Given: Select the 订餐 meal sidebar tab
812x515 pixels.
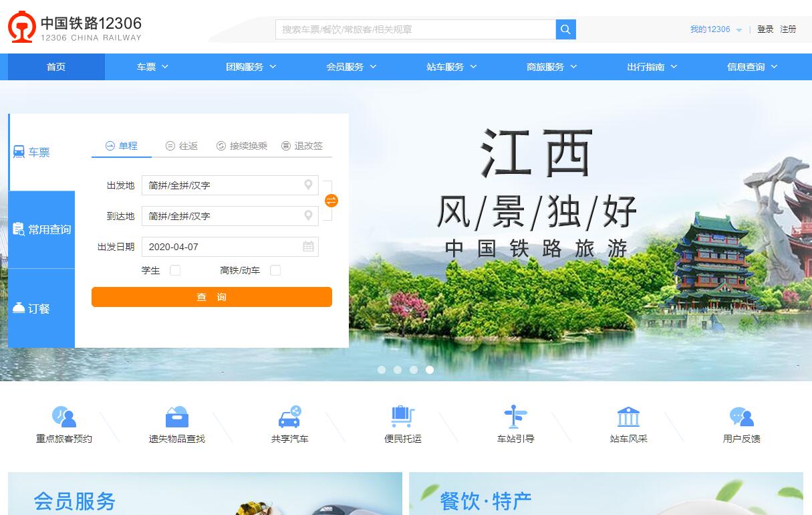Looking at the screenshot, I should [41, 308].
